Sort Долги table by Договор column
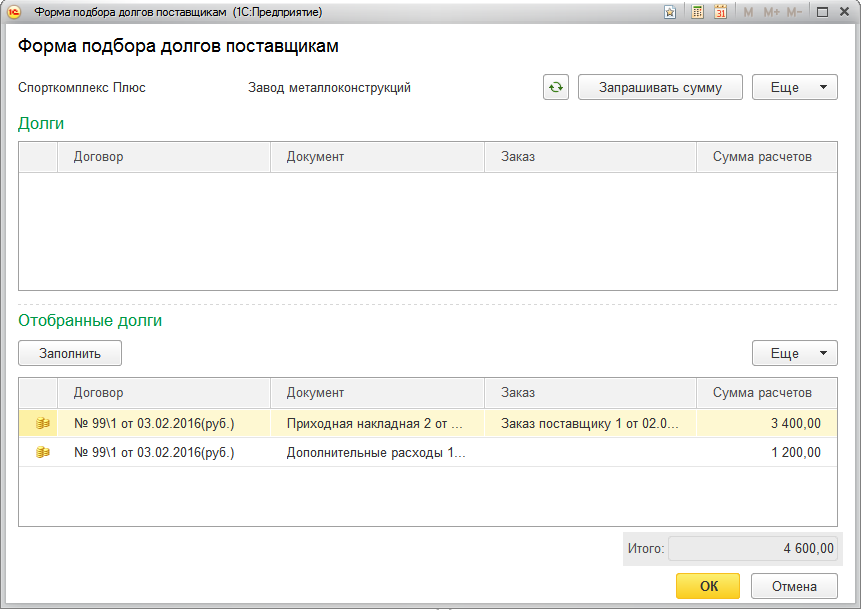This screenshot has height=610, width=861. (x=164, y=157)
